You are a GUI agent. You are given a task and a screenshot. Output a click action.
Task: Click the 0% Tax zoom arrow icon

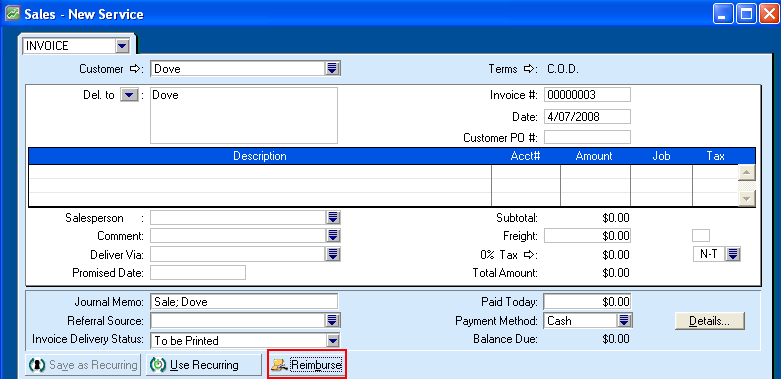(x=529, y=255)
